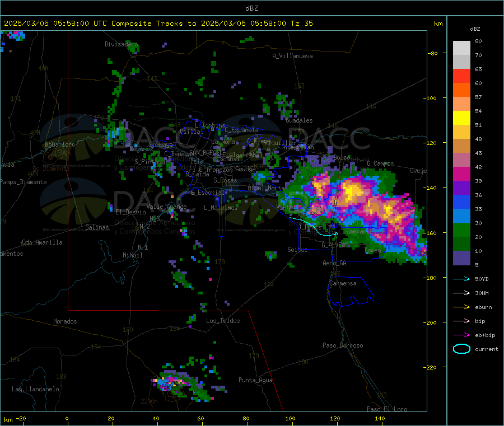Image resolution: width=504 pixels, height=426 pixels.
Task: Click the magenta eb+bip arrow legend icon
Action: click(x=461, y=335)
